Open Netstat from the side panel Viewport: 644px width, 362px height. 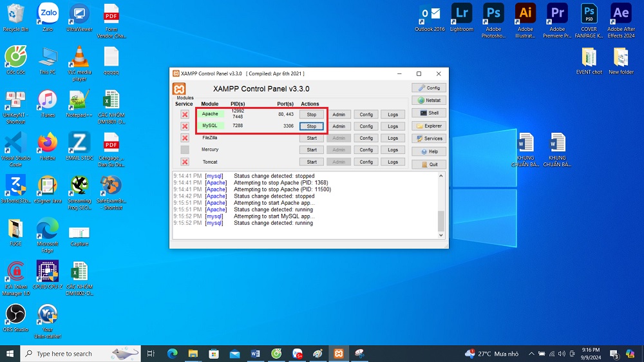[429, 100]
